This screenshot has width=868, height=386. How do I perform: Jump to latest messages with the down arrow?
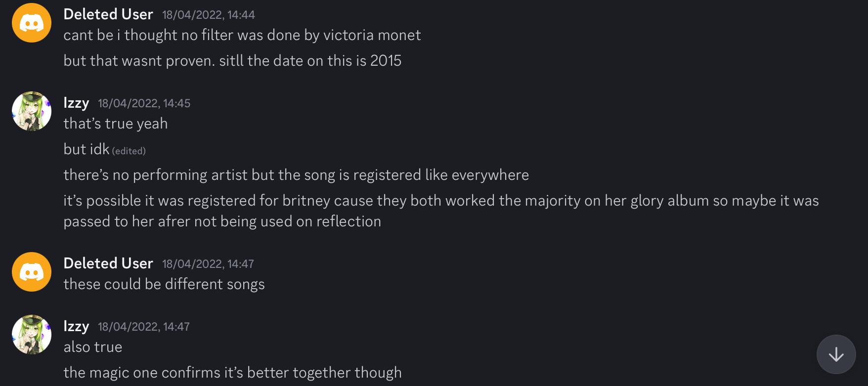pos(836,354)
